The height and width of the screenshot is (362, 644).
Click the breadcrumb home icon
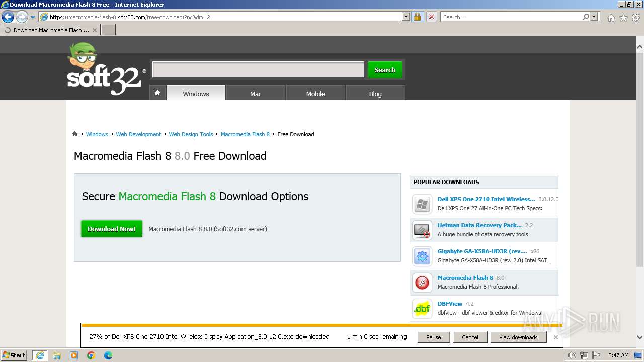point(75,134)
